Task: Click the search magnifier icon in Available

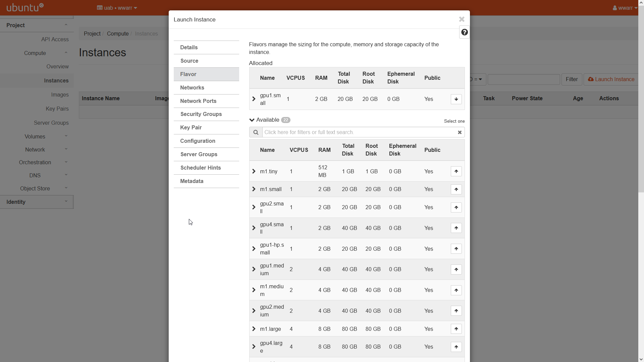Action: [x=256, y=132]
